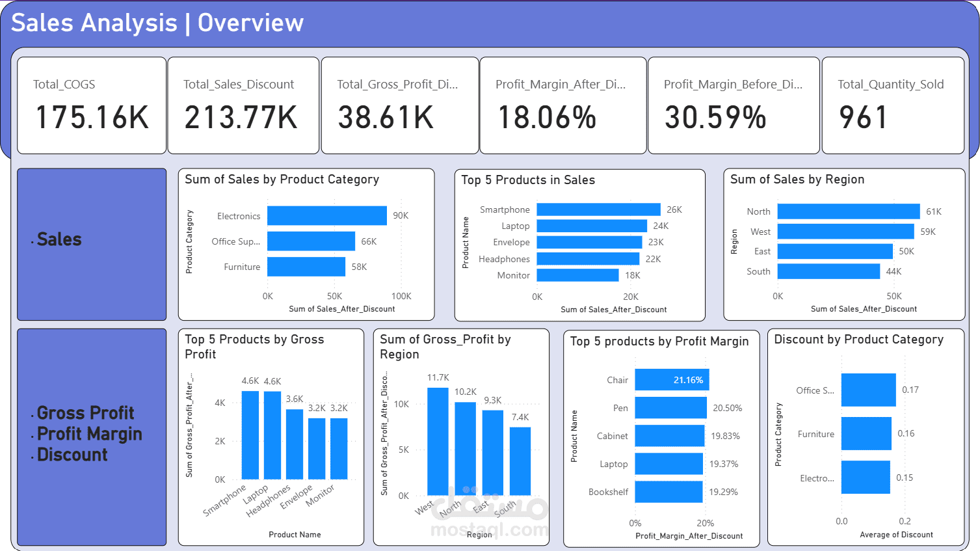Select the Cabinet bar in the Profit Margin chart

670,436
